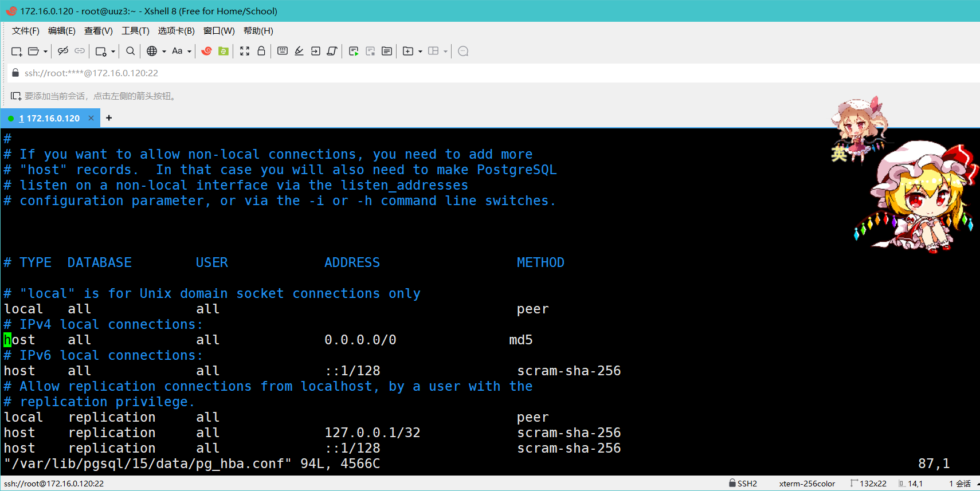Click the METHOD column header text
Viewport: 980px width, 491px height.
tap(540, 263)
